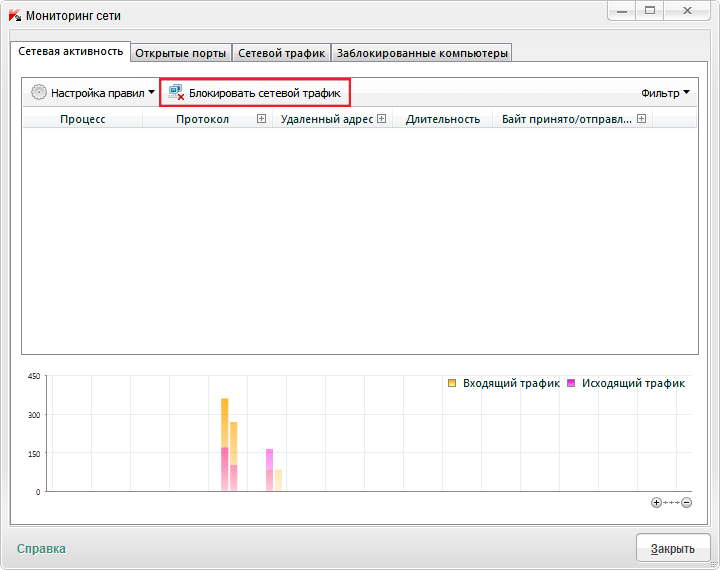
Task: Click the 300 axis value on the chart
Action: pyautogui.click(x=34, y=415)
